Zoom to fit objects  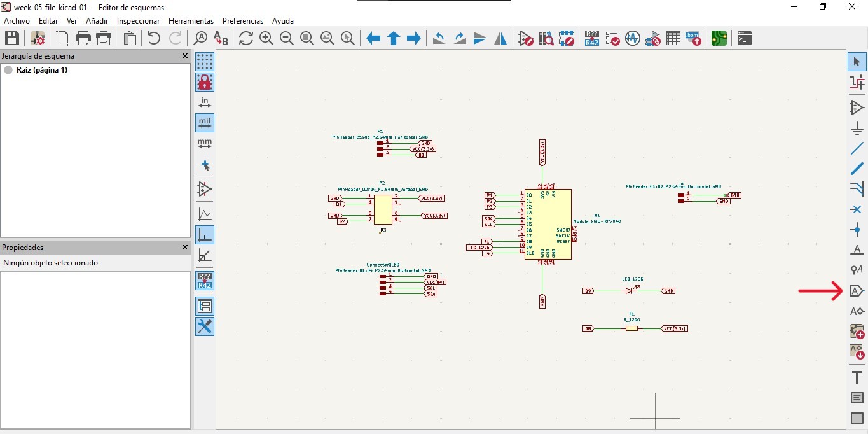pyautogui.click(x=327, y=38)
